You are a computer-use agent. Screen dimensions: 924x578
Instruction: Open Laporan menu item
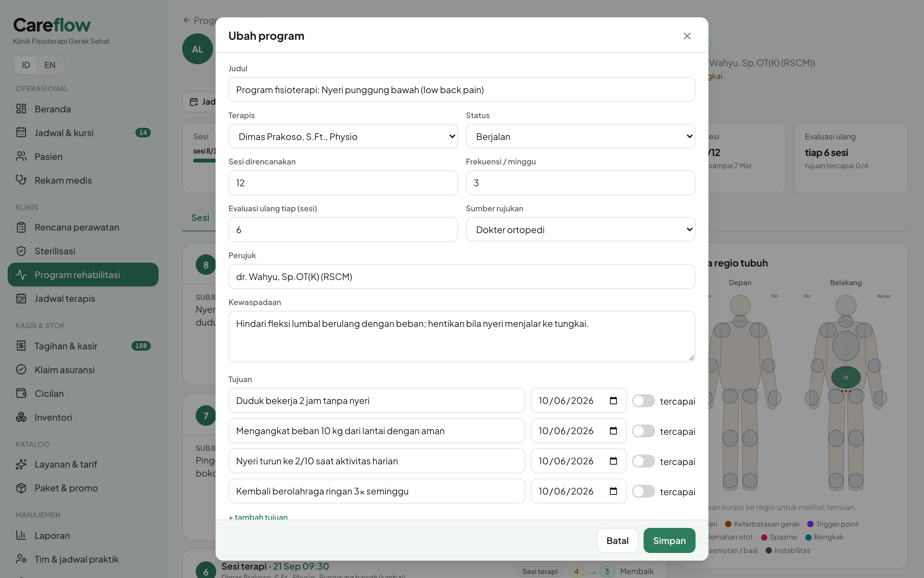point(83,535)
